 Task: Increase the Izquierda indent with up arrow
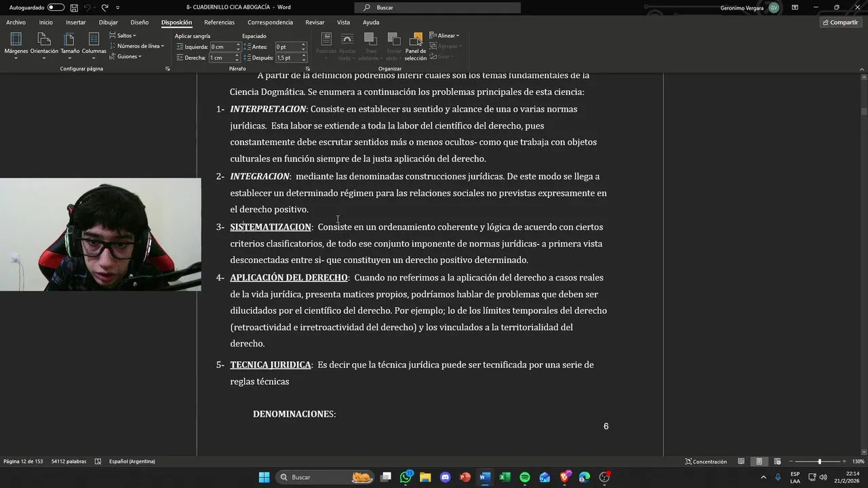(x=238, y=45)
